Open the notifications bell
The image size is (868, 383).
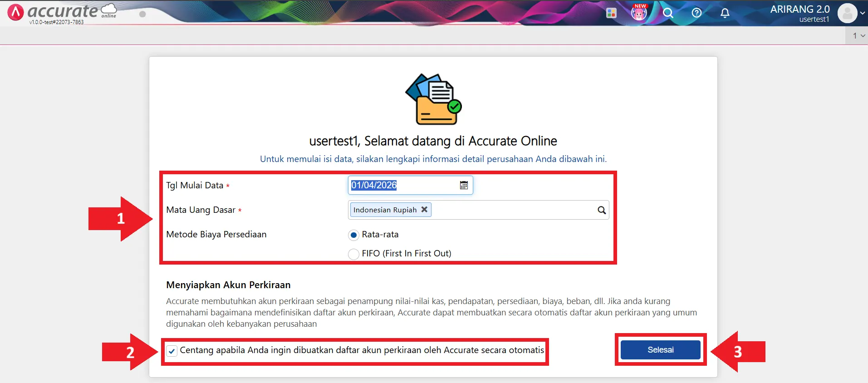click(725, 13)
